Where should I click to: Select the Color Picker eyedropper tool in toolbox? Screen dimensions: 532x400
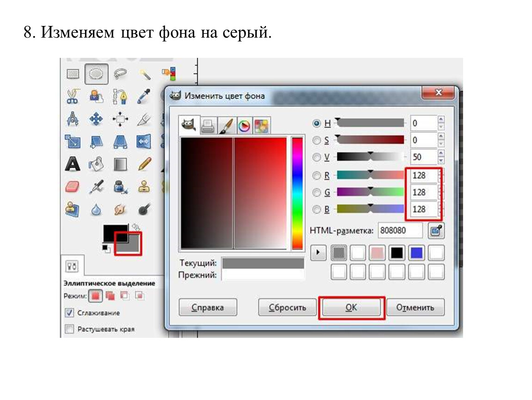click(144, 96)
